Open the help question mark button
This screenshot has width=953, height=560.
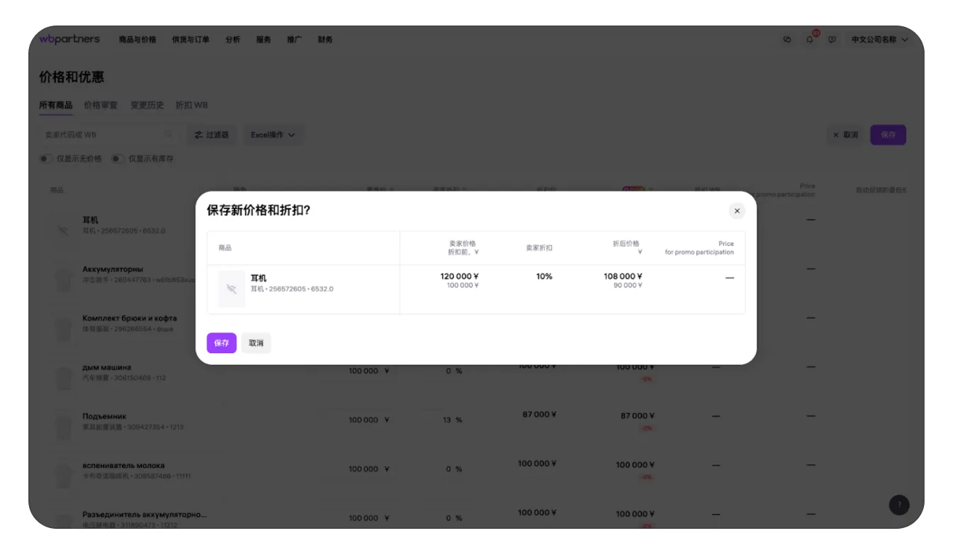899,505
